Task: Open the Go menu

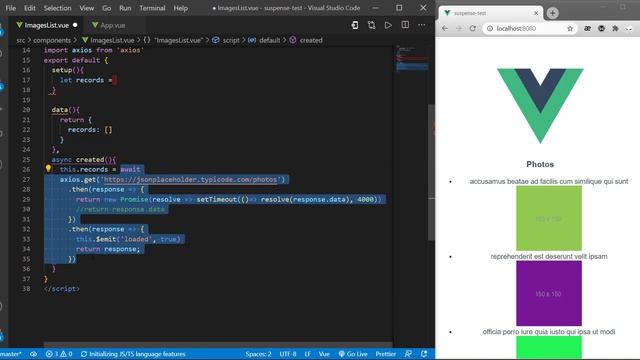Action: [x=107, y=8]
